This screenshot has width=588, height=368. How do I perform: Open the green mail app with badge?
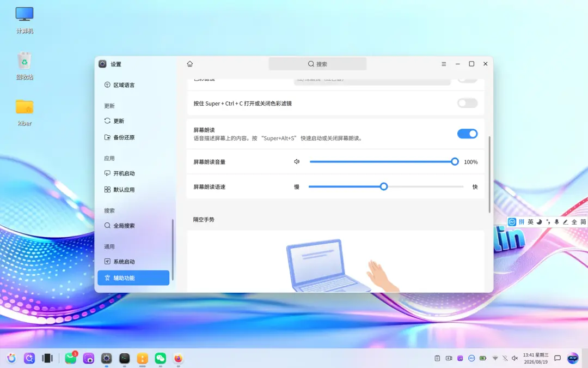71,358
